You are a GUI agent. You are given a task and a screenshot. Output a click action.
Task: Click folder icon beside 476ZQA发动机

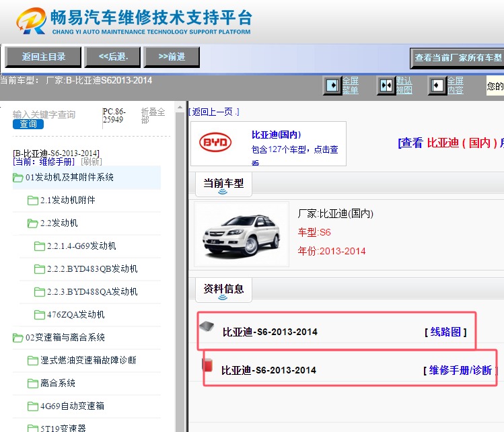[40, 315]
